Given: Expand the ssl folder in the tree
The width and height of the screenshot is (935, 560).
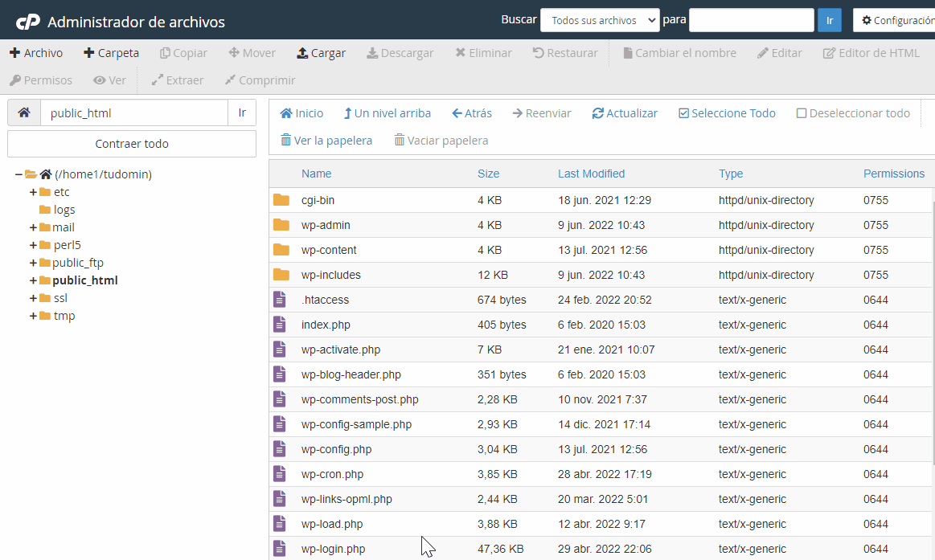Looking at the screenshot, I should point(34,298).
